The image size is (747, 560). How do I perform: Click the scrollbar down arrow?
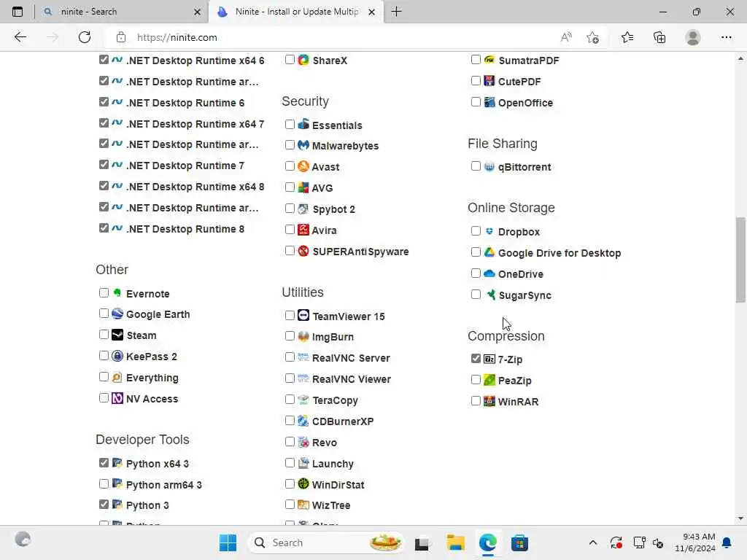(x=740, y=518)
